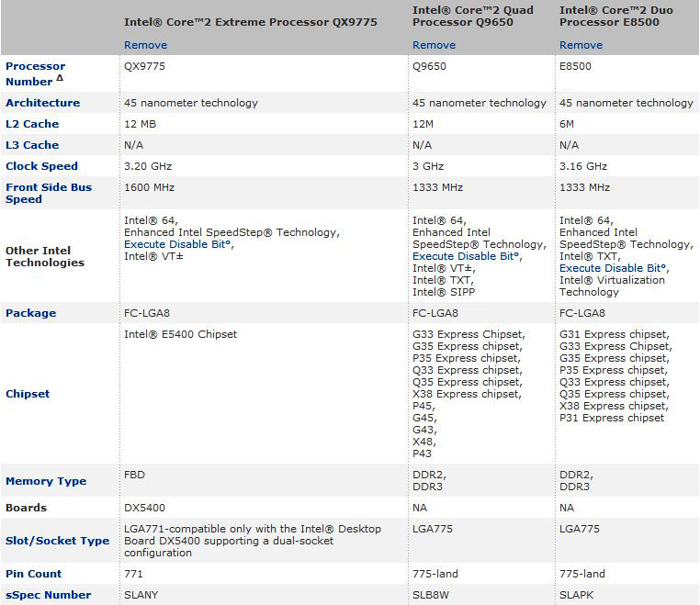
Task: Open the Architecture definition link
Action: point(43,103)
